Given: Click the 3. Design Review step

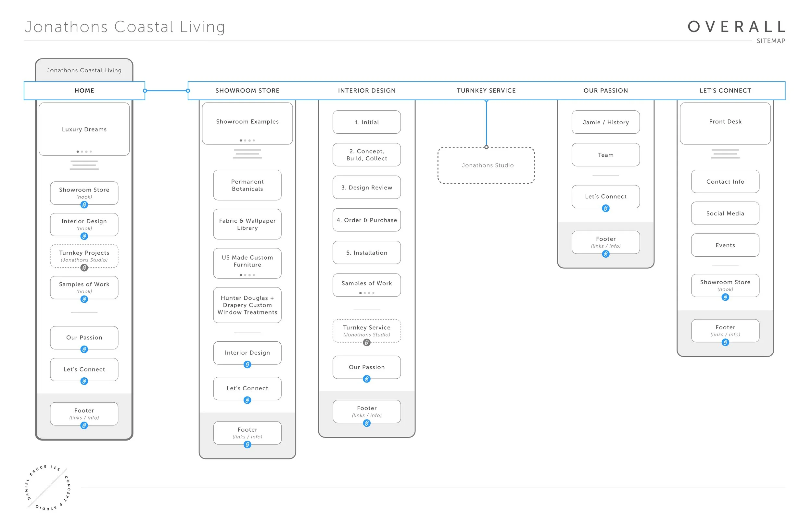Looking at the screenshot, I should (367, 188).
